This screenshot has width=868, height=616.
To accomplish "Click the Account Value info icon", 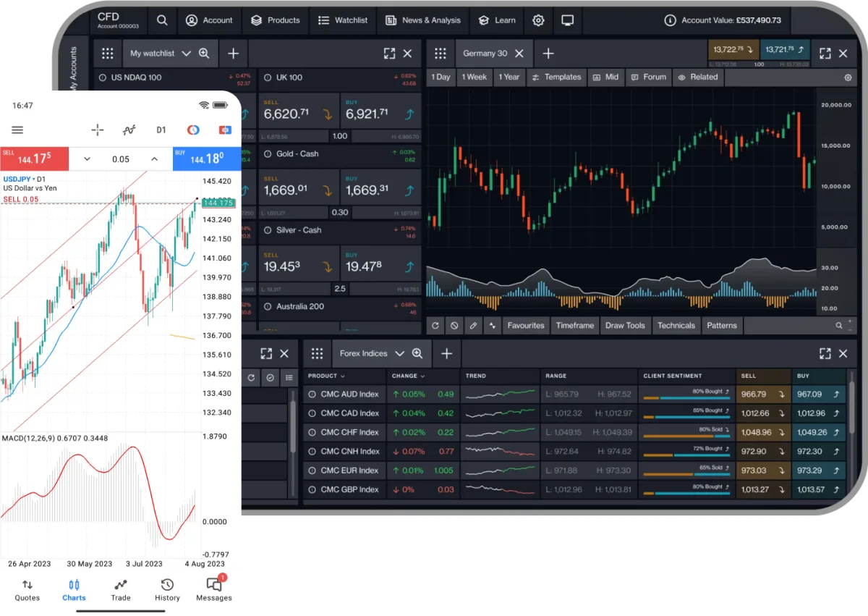I will click(x=671, y=20).
